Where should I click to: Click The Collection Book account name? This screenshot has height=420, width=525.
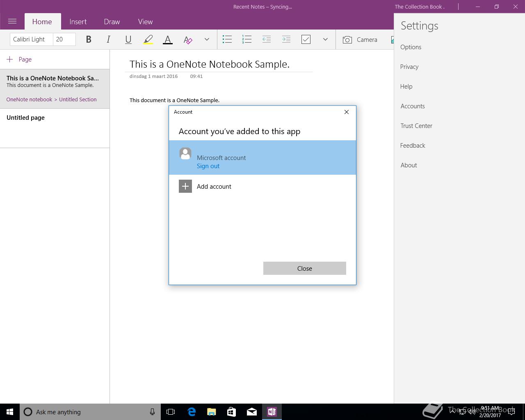420,7
